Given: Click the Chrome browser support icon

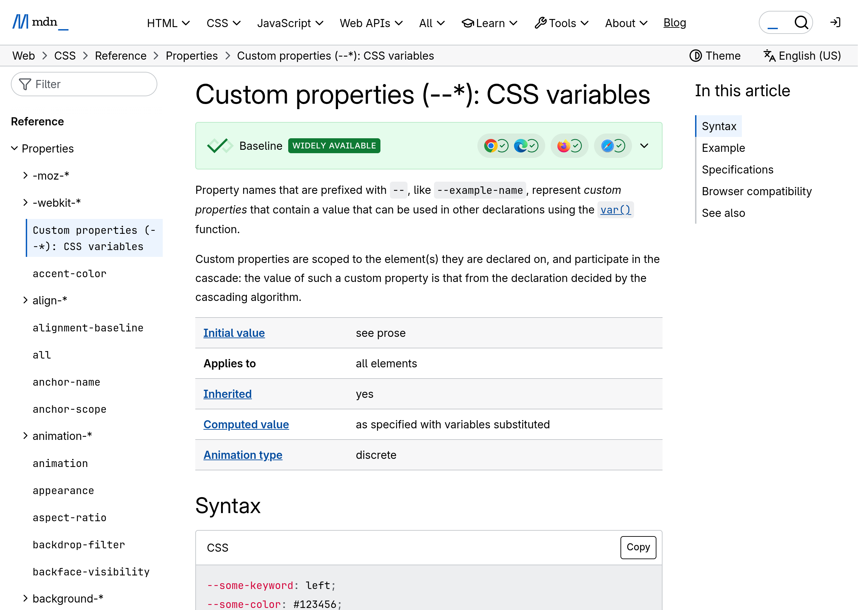Looking at the screenshot, I should 491,146.
